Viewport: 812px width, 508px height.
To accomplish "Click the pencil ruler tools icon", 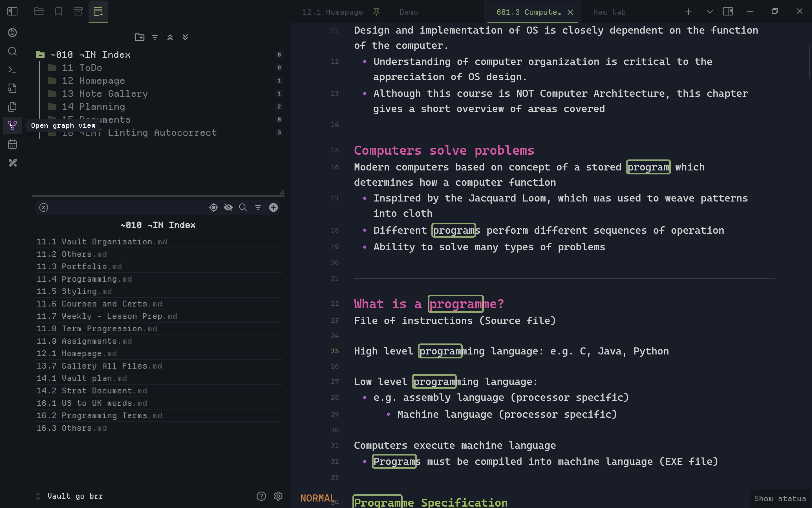I will [12, 163].
